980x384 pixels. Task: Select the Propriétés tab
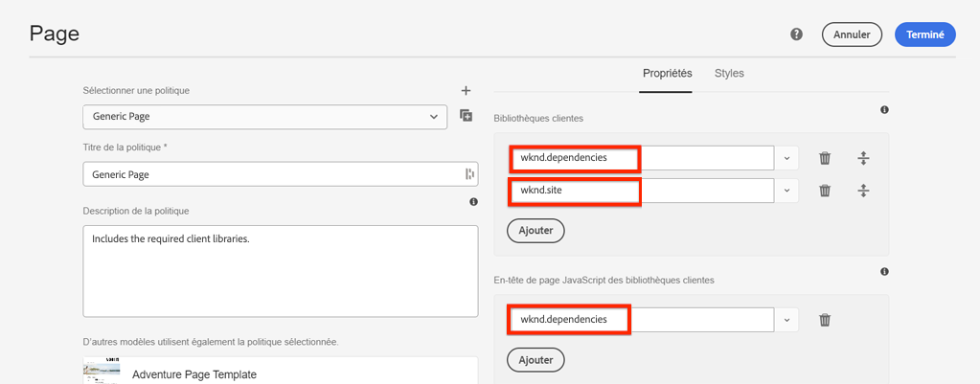pos(667,74)
